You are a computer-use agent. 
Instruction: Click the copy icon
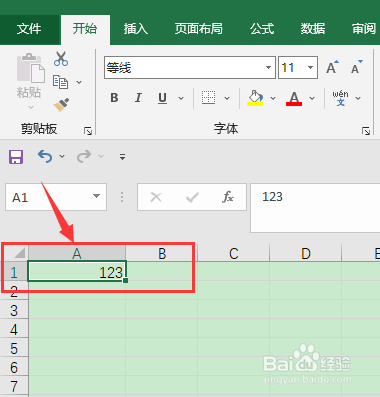[x=60, y=82]
